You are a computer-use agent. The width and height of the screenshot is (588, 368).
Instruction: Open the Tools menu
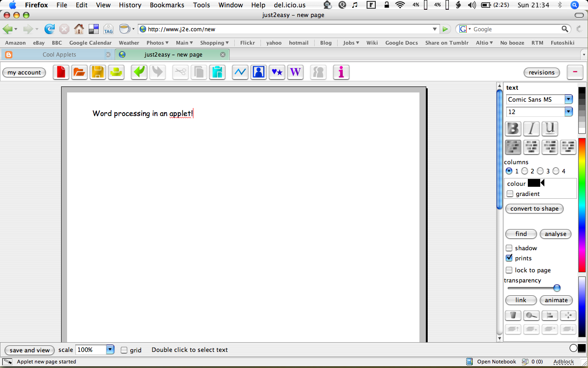pyautogui.click(x=201, y=5)
